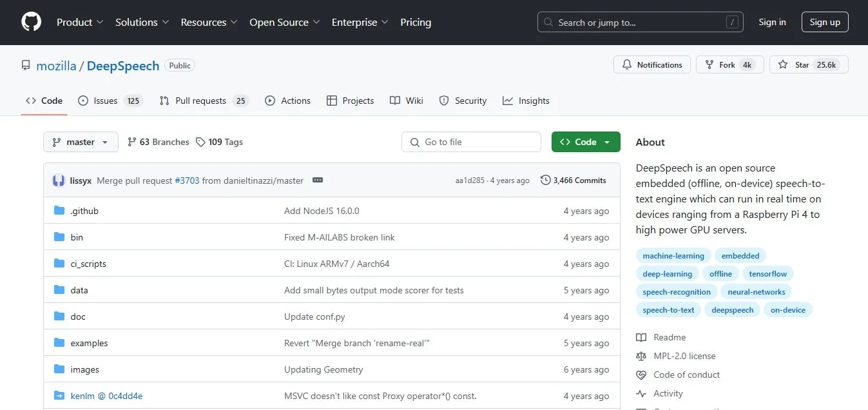Click the Code of conduct heart icon
This screenshot has width=868, height=410.
641,375
